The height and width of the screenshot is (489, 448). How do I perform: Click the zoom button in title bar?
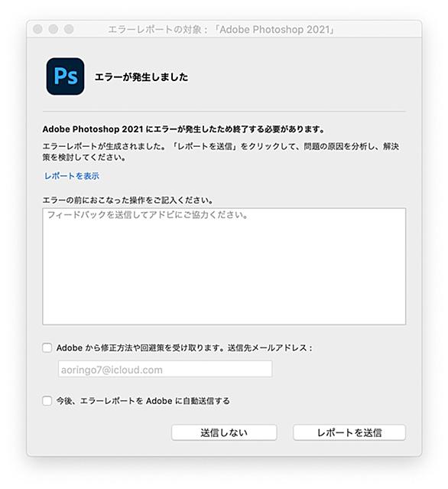coord(69,29)
